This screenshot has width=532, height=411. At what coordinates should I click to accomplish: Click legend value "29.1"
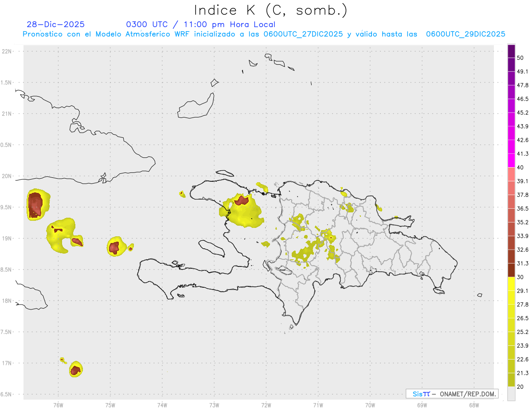[x=522, y=291]
